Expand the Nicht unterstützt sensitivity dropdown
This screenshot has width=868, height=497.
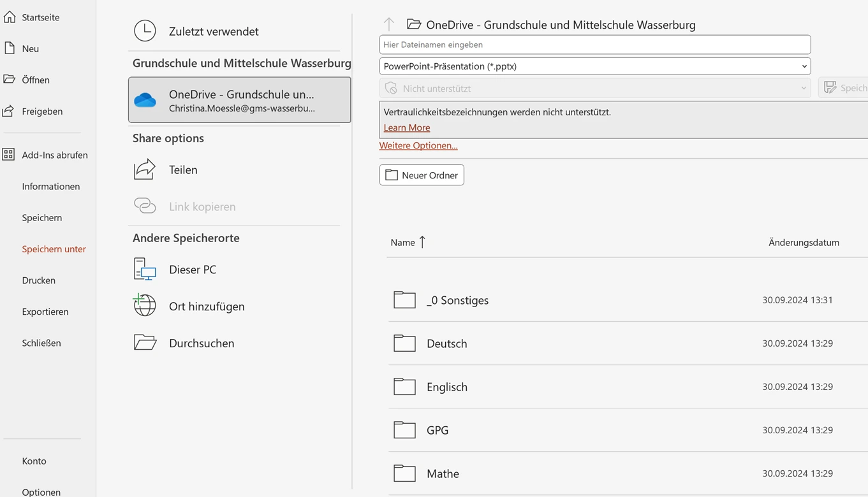point(594,89)
